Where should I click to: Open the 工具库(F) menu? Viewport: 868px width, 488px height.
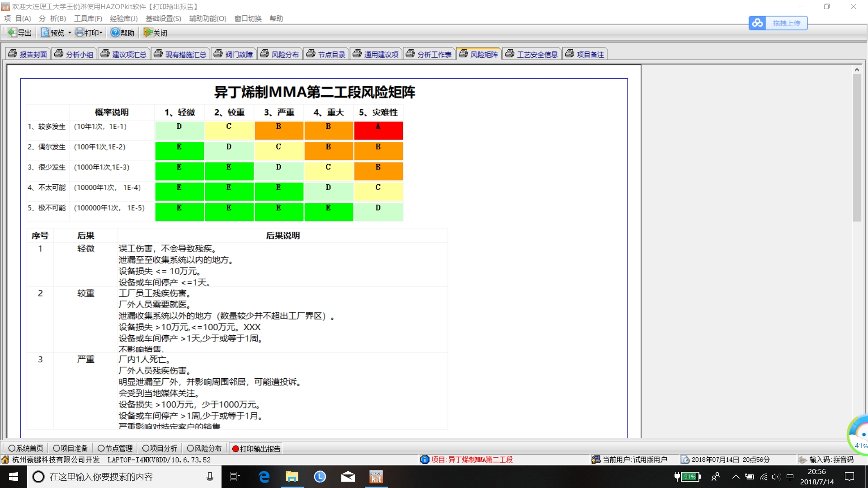pos(88,19)
